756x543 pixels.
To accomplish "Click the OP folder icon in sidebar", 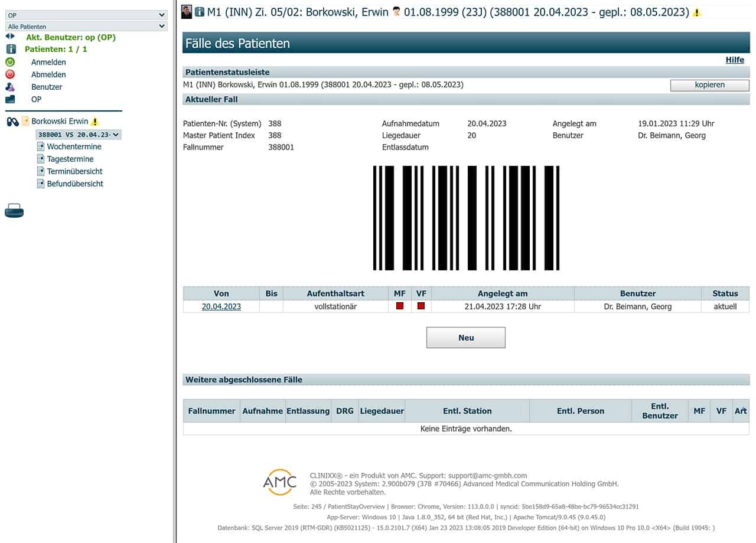I will point(10,99).
